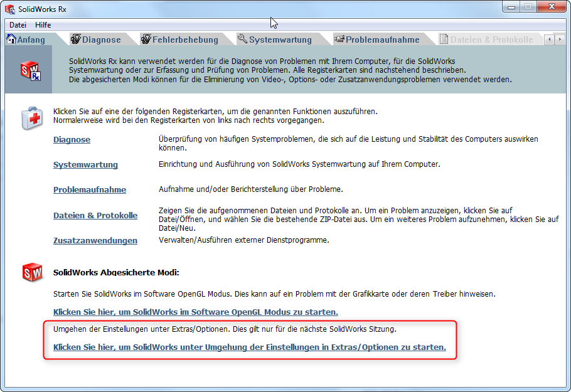Open the Fehlerbehebung tab
The image size is (571, 392).
[185, 40]
